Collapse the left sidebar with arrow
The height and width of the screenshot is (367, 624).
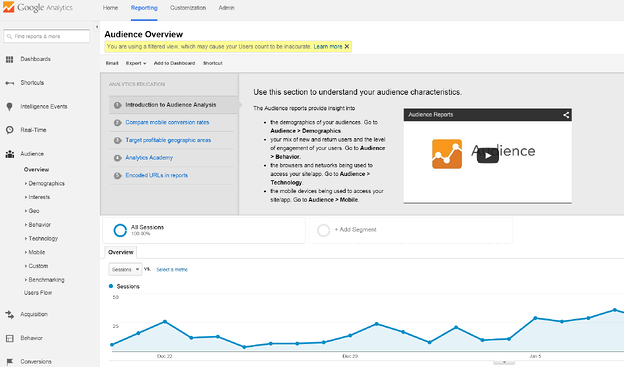pyautogui.click(x=97, y=27)
